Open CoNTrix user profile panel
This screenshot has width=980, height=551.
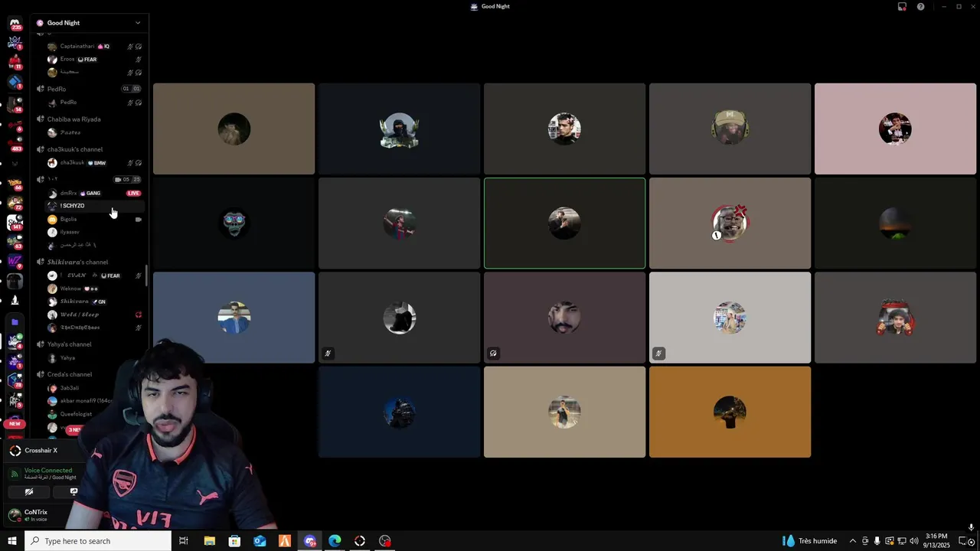[x=36, y=515]
